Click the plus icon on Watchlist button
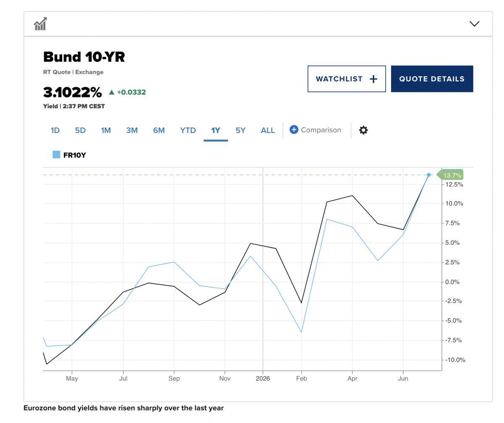The height and width of the screenshot is (423, 504). [373, 79]
